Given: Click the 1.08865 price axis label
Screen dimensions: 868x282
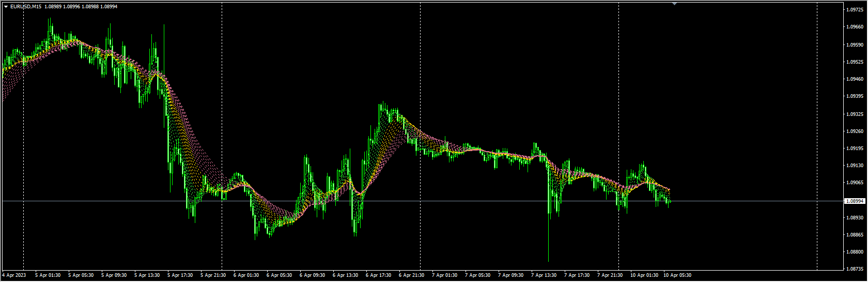Looking at the screenshot, I should (x=856, y=235).
